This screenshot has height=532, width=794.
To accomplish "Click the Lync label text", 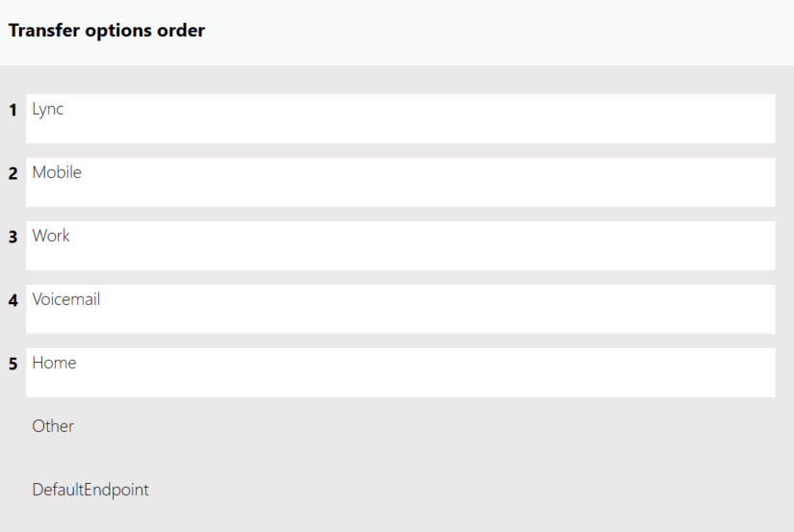I will 48,109.
